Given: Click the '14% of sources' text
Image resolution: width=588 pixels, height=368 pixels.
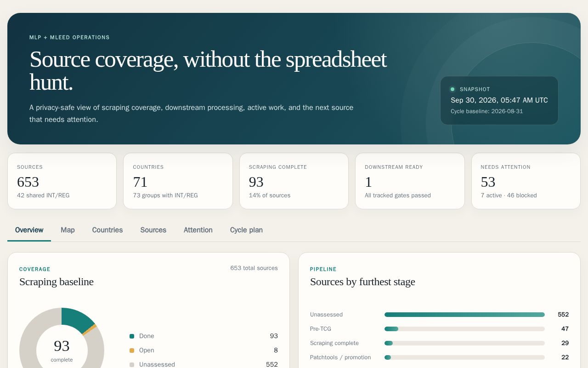Looking at the screenshot, I should coord(270,195).
